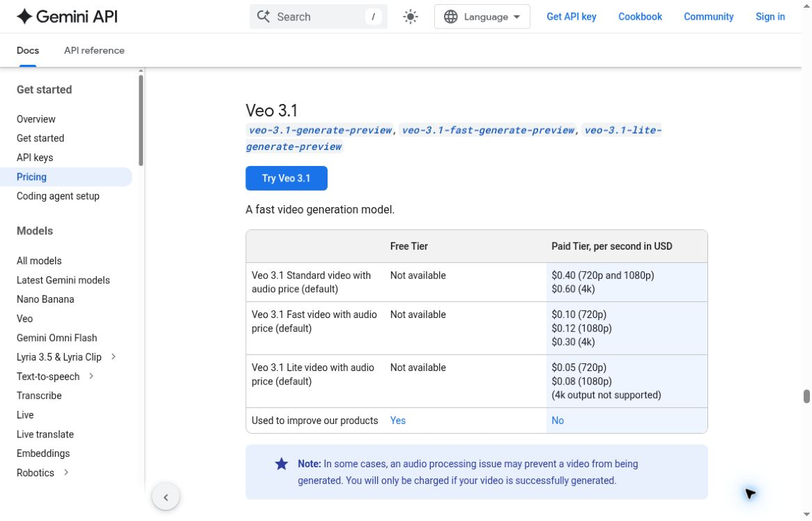812x521 pixels.
Task: Expand the Text-to-speech chevron
Action: [x=91, y=376]
